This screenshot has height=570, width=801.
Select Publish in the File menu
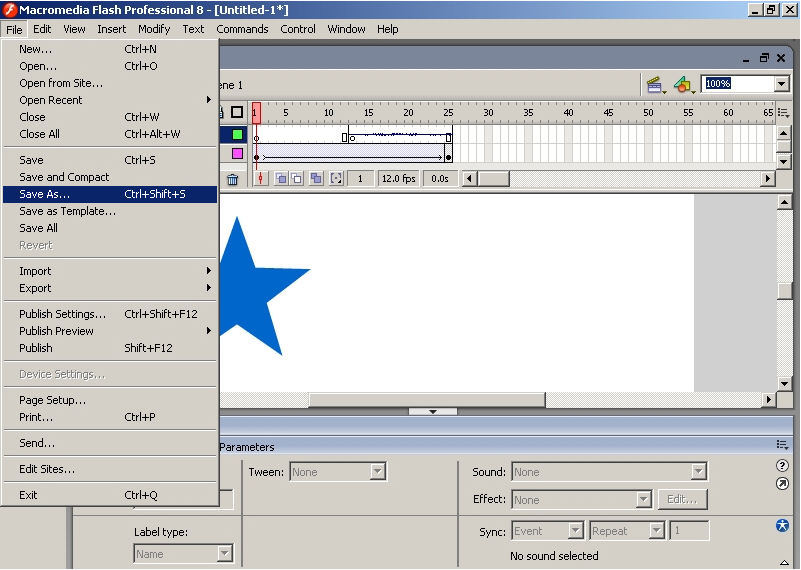110,348
